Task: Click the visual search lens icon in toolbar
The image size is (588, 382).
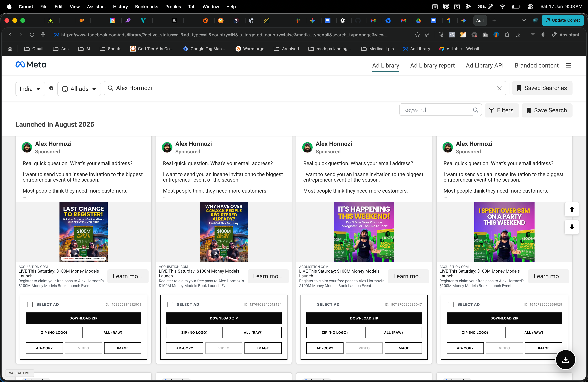Action: (441, 35)
